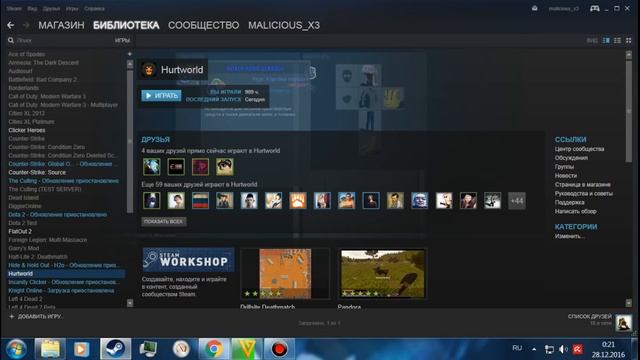This screenshot has height=360, width=640.
Task: Open the Друзья menu
Action: [51, 9]
